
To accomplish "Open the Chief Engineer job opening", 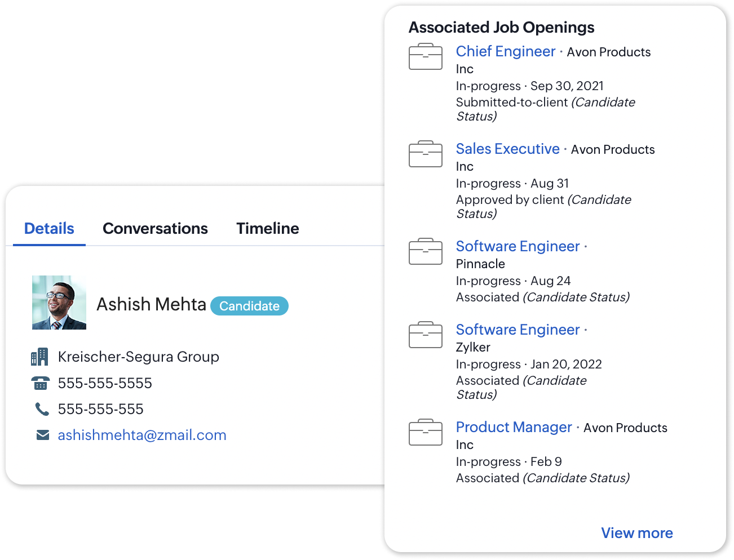I will point(506,51).
